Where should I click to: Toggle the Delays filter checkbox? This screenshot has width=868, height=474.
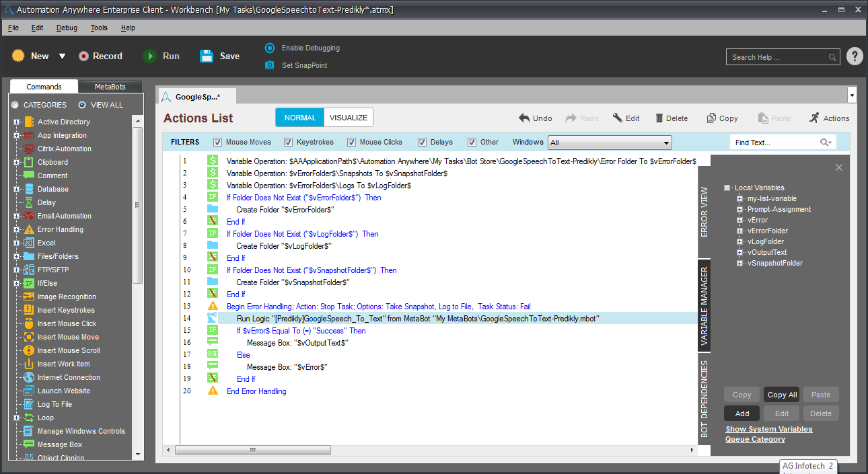[x=422, y=142]
